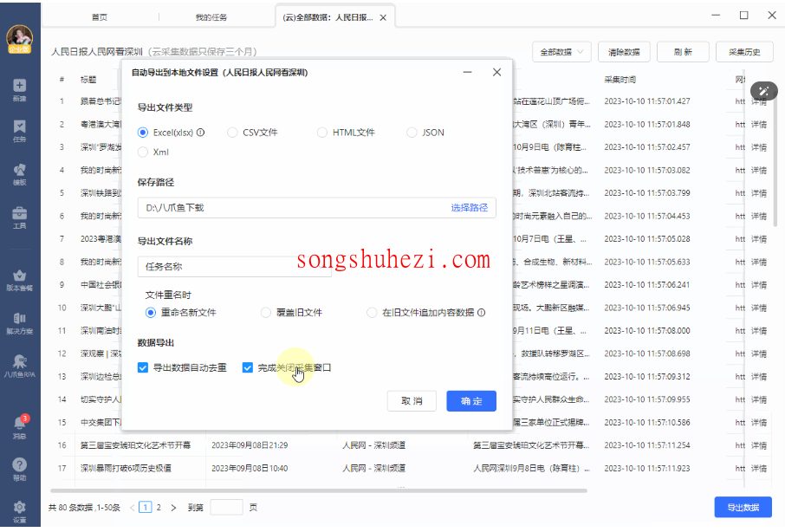Choose 在旧文件追加内容数据 radio option
Viewport: 785px width, 532px height.
[x=372, y=313]
